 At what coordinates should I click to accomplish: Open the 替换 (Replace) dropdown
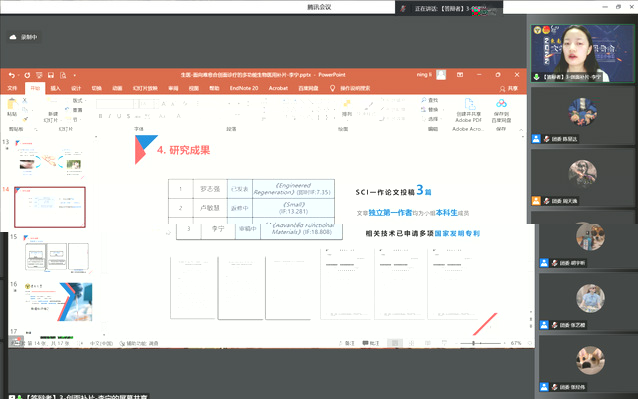point(431,110)
